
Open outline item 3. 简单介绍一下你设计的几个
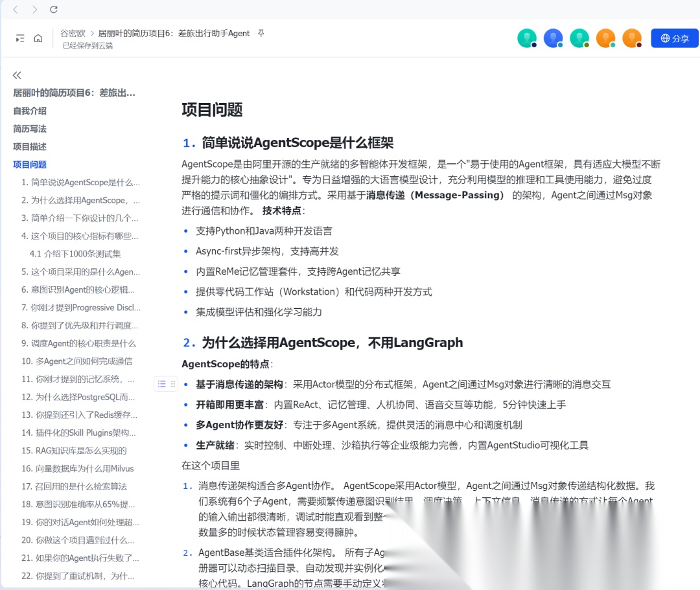click(80, 218)
